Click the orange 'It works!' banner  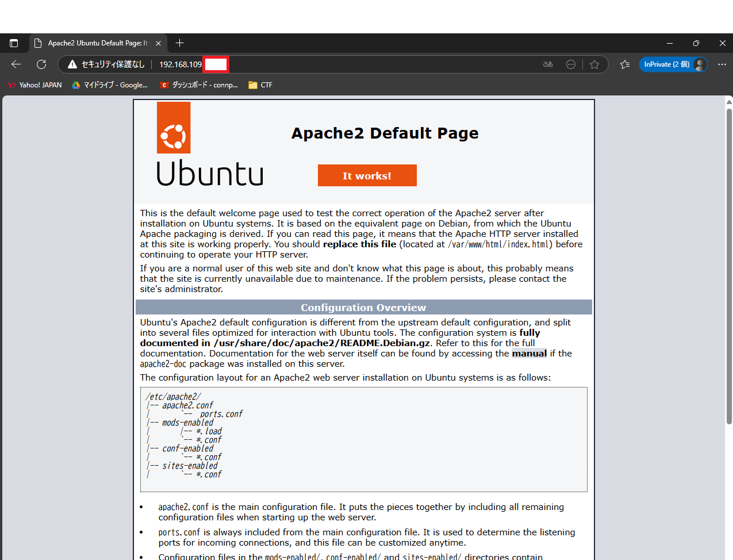point(367,175)
